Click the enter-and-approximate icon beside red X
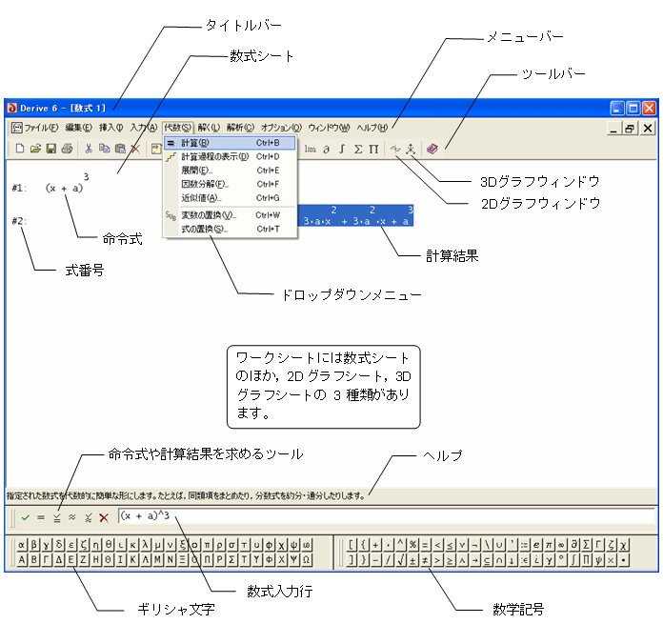The image size is (663, 644). pos(88,517)
